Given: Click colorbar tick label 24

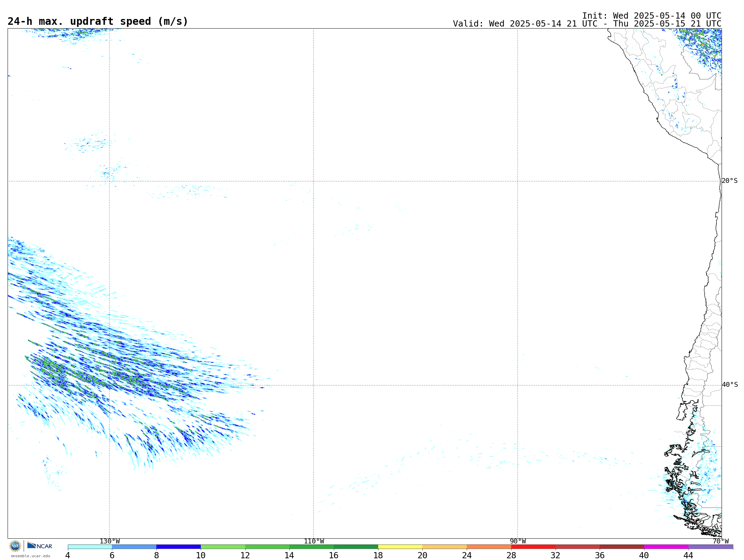Looking at the screenshot, I should 467,556.
